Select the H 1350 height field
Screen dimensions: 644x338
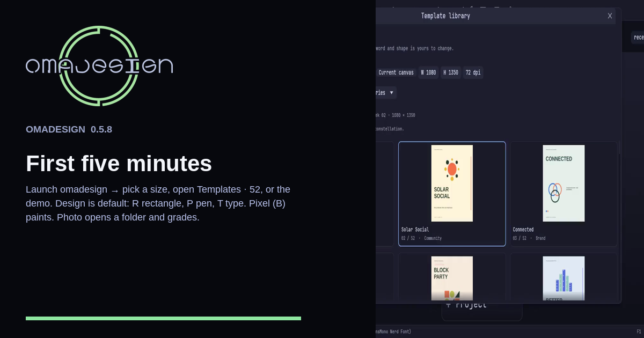(x=451, y=72)
